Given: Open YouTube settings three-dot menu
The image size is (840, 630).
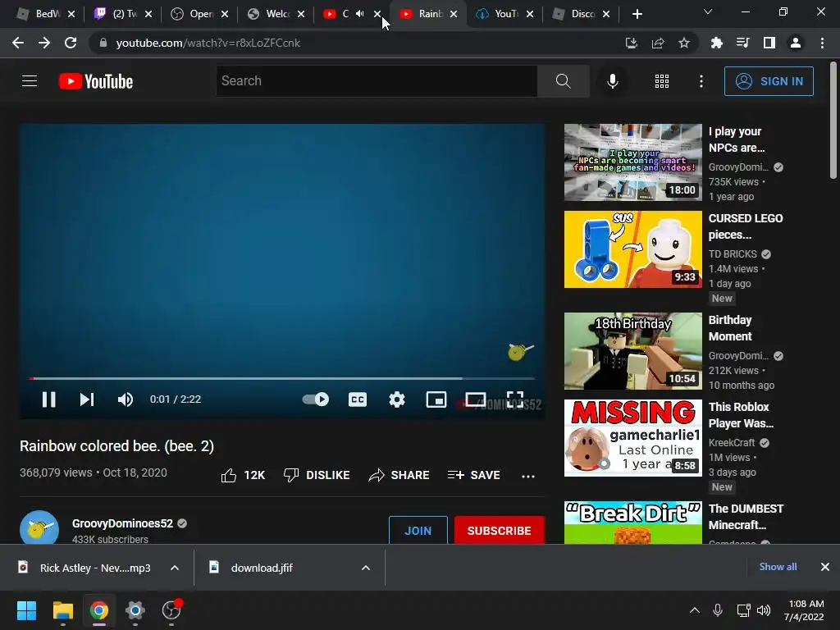Looking at the screenshot, I should (x=701, y=81).
